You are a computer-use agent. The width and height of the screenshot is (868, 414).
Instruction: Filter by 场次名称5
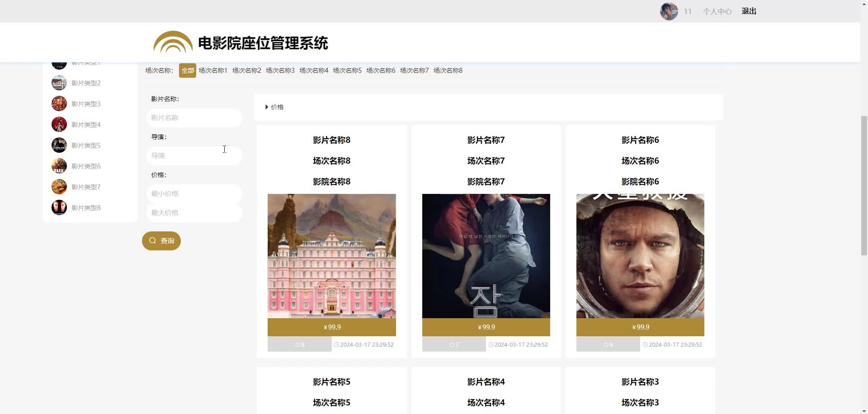[x=347, y=71]
